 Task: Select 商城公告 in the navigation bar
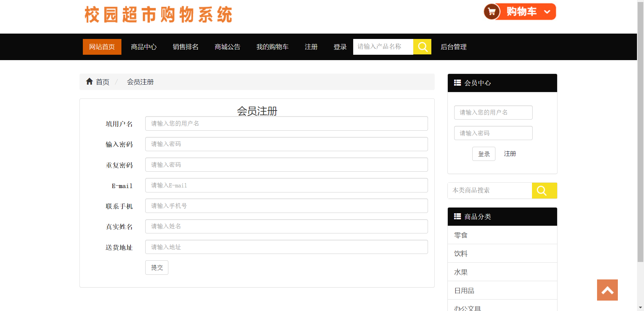[227, 47]
